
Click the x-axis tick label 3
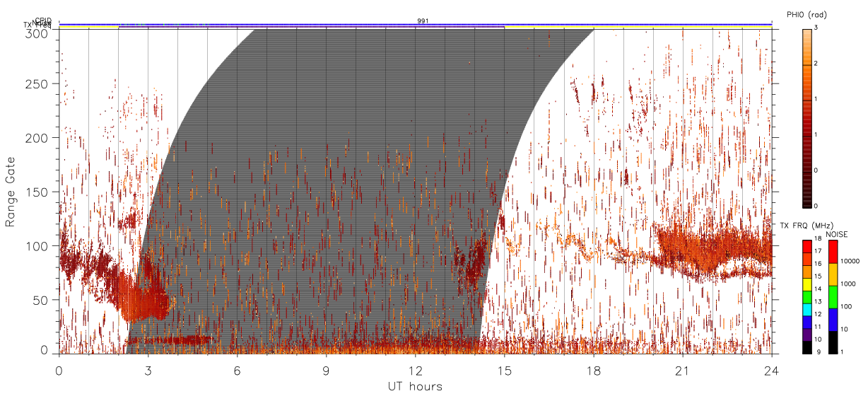click(x=148, y=370)
